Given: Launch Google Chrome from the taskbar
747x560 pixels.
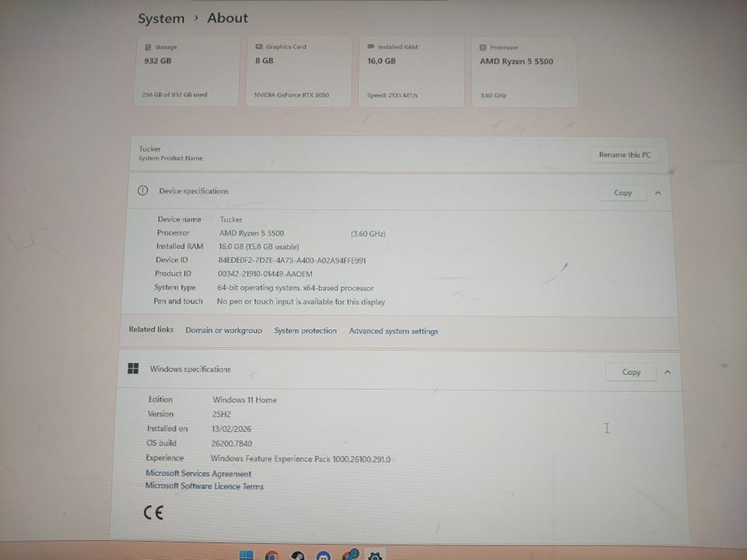Looking at the screenshot, I should click(x=272, y=555).
